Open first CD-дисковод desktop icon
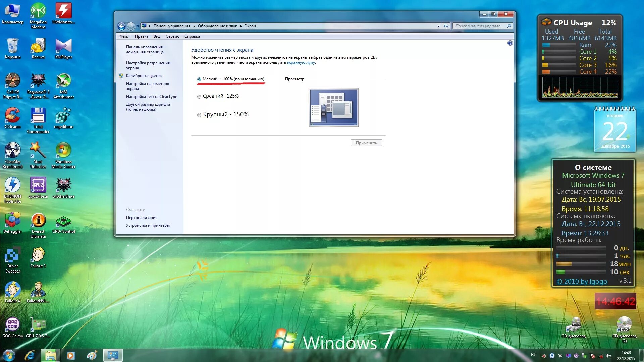Screen dimensions: 644x362 (574, 327)
